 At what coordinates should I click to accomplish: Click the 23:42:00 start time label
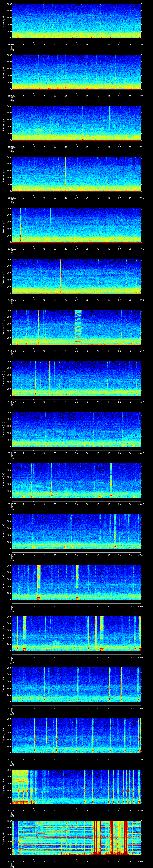12,351
